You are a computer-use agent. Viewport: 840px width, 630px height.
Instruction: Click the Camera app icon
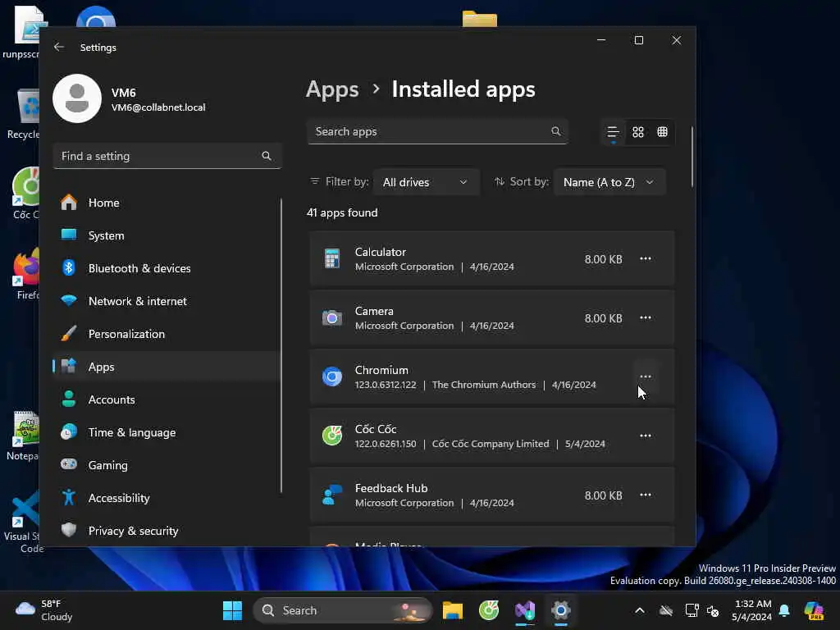click(x=332, y=317)
